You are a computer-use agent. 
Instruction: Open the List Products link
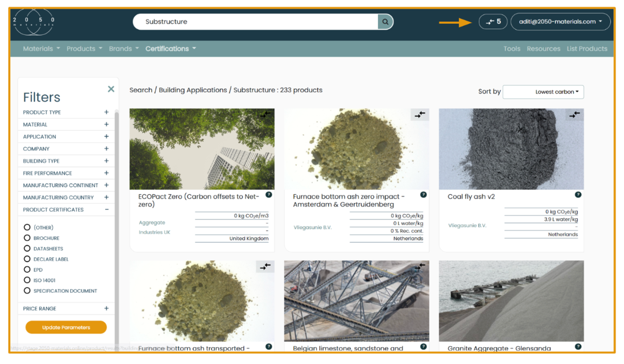tap(587, 49)
